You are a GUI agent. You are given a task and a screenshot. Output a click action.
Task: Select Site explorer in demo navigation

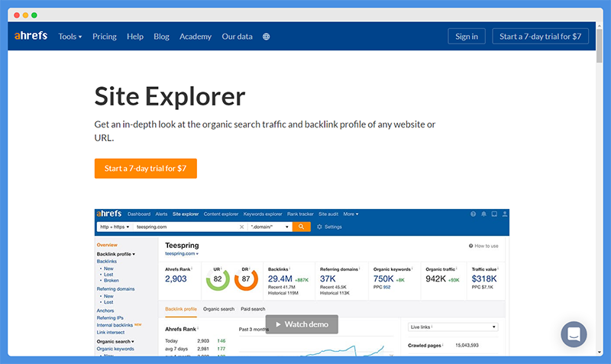tap(186, 214)
